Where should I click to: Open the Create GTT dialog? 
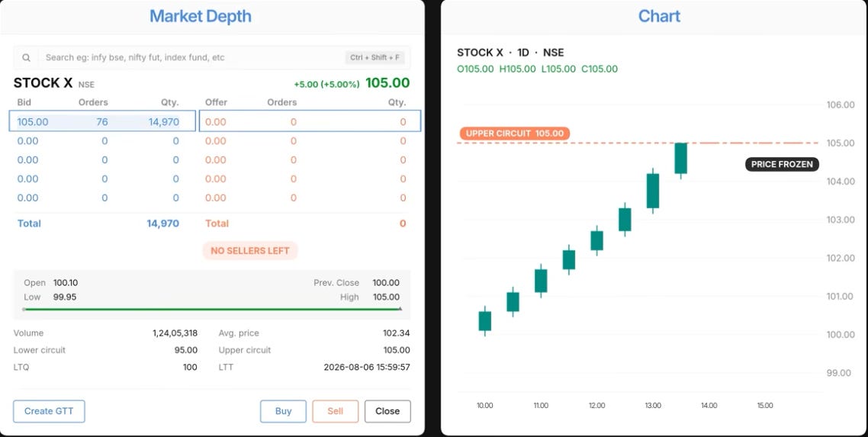tap(49, 411)
